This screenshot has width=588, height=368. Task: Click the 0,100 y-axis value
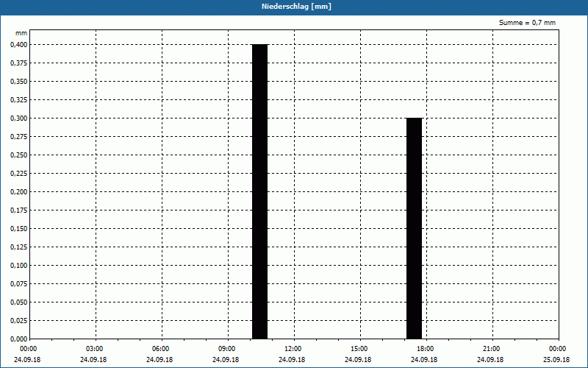pos(19,266)
